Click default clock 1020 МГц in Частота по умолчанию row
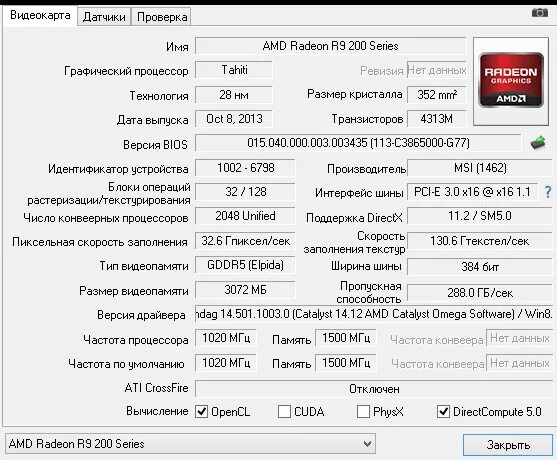 (x=226, y=363)
